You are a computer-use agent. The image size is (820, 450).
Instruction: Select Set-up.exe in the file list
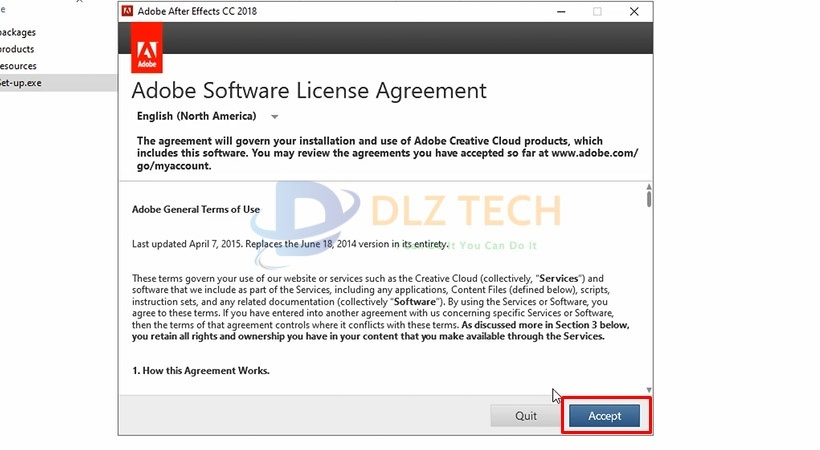[x=20, y=82]
